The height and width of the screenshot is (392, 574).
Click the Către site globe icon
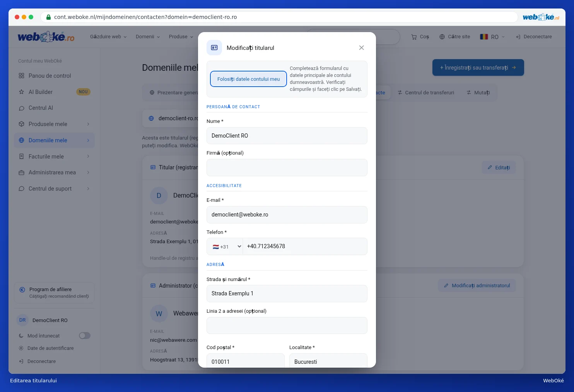point(442,37)
